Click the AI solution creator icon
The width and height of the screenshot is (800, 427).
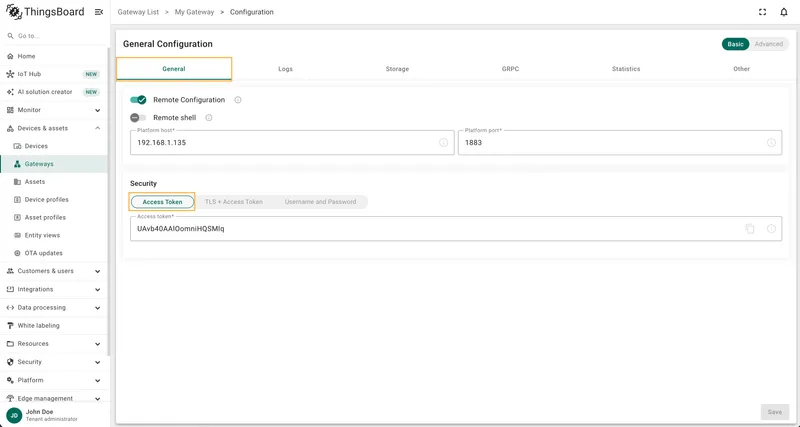10,92
